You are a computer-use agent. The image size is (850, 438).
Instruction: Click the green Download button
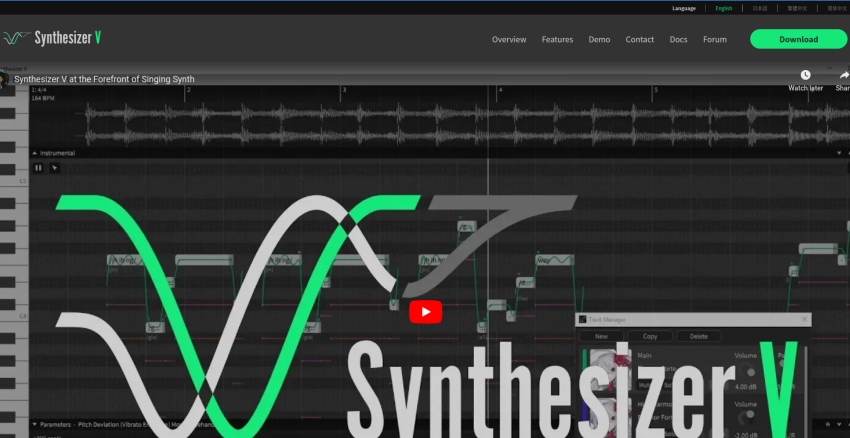coord(799,39)
